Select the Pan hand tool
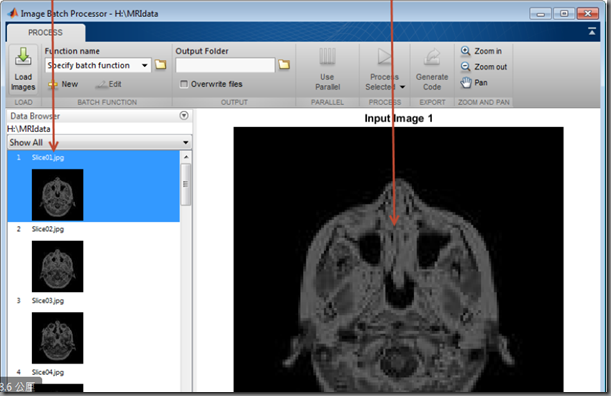The height and width of the screenshot is (396, 611). pyautogui.click(x=474, y=83)
